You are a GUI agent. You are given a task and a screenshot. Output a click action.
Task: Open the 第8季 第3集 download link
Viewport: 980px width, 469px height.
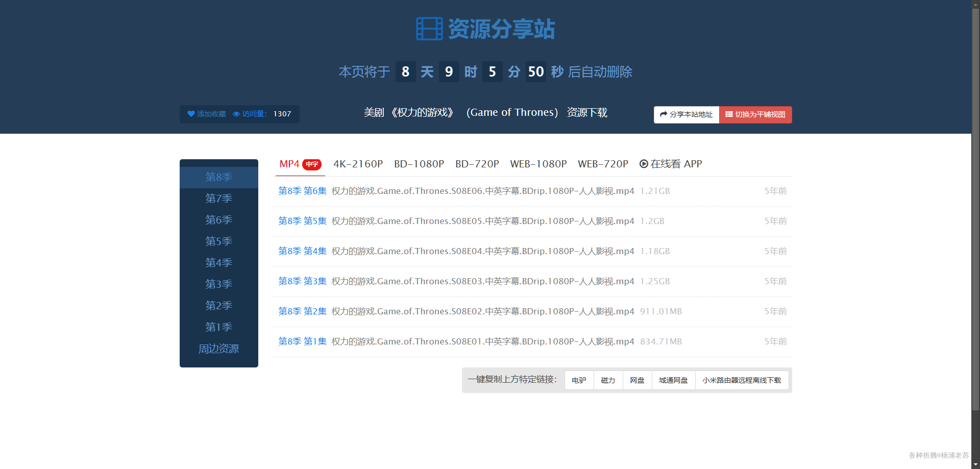tap(302, 281)
